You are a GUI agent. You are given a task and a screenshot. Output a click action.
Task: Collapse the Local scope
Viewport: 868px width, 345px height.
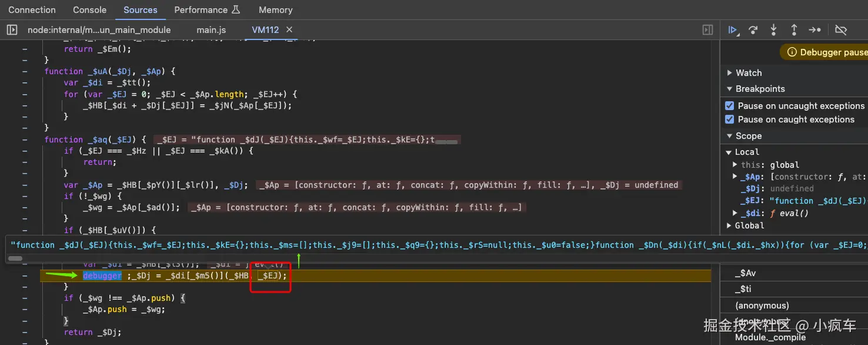pyautogui.click(x=730, y=152)
